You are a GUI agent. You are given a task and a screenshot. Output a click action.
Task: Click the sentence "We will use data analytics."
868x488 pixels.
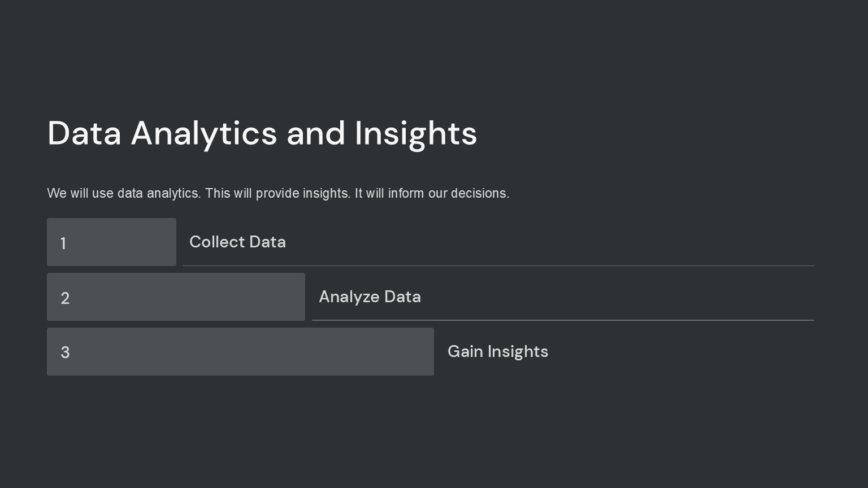tap(124, 193)
